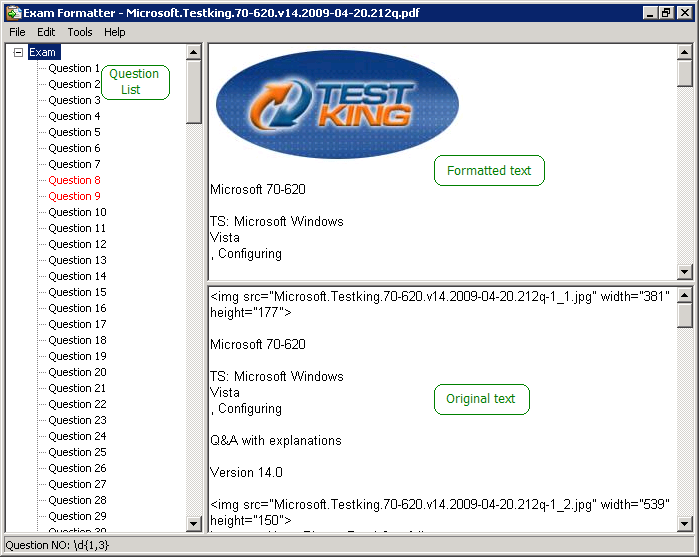Select Question 10 in the list
The height and width of the screenshot is (557, 699).
(78, 212)
